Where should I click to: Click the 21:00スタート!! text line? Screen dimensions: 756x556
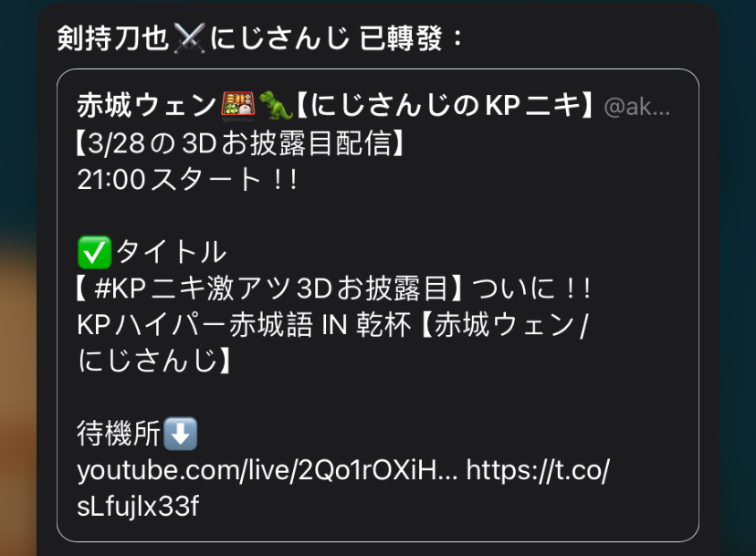tap(187, 179)
